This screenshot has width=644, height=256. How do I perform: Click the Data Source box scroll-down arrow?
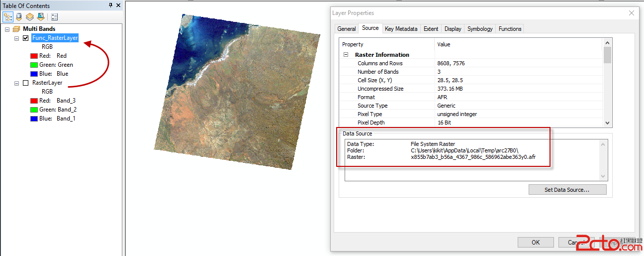pyautogui.click(x=604, y=176)
